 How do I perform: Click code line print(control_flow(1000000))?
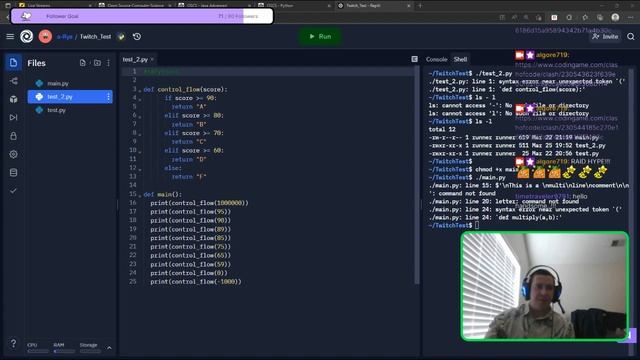coord(199,203)
